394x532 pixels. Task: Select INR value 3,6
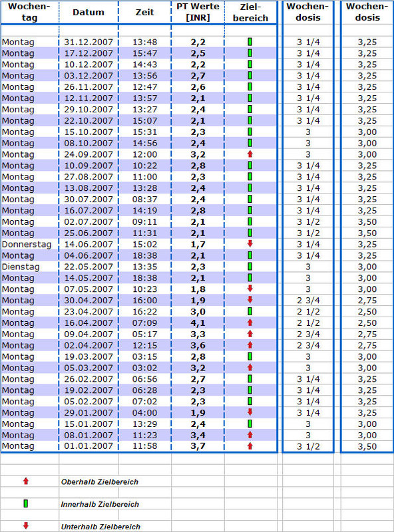(x=198, y=345)
